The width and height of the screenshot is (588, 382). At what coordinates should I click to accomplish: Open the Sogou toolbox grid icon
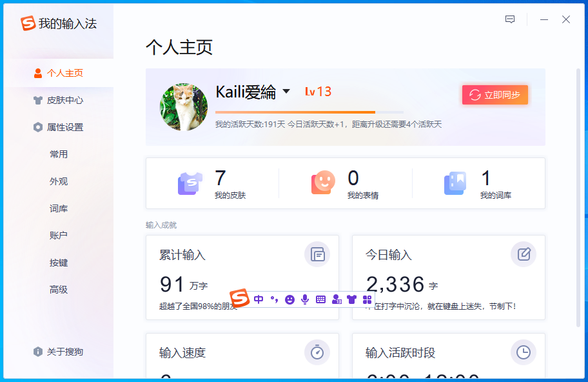click(x=367, y=299)
